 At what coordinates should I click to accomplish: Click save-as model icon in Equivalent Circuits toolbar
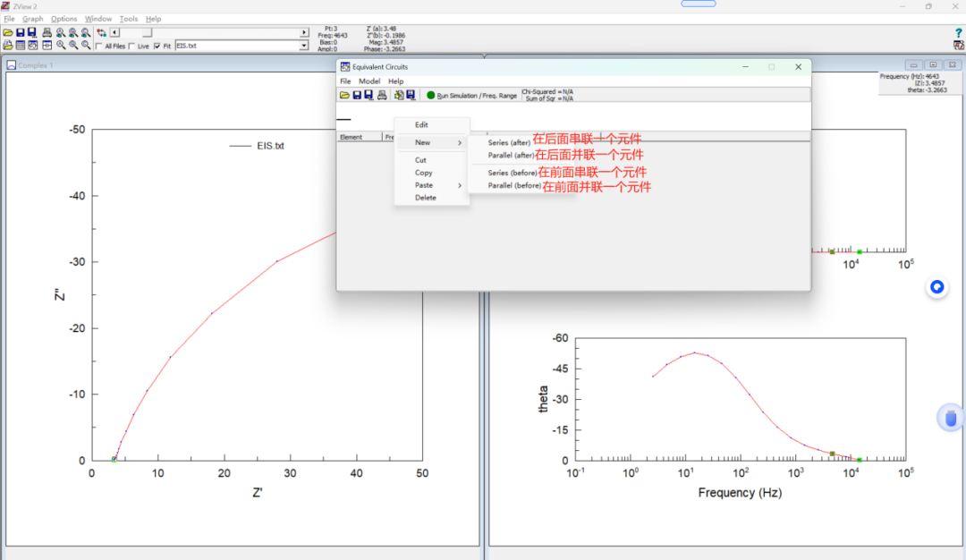[369, 95]
